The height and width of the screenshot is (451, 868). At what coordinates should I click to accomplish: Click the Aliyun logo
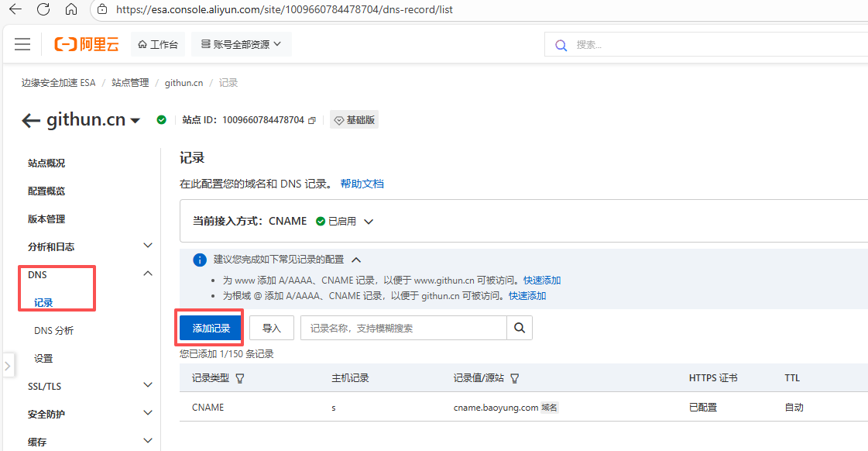point(87,44)
